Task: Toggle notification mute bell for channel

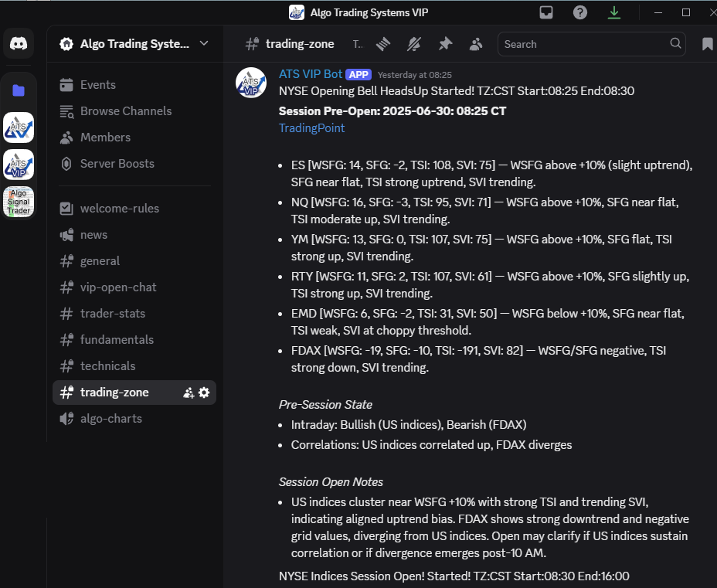Action: tap(414, 44)
